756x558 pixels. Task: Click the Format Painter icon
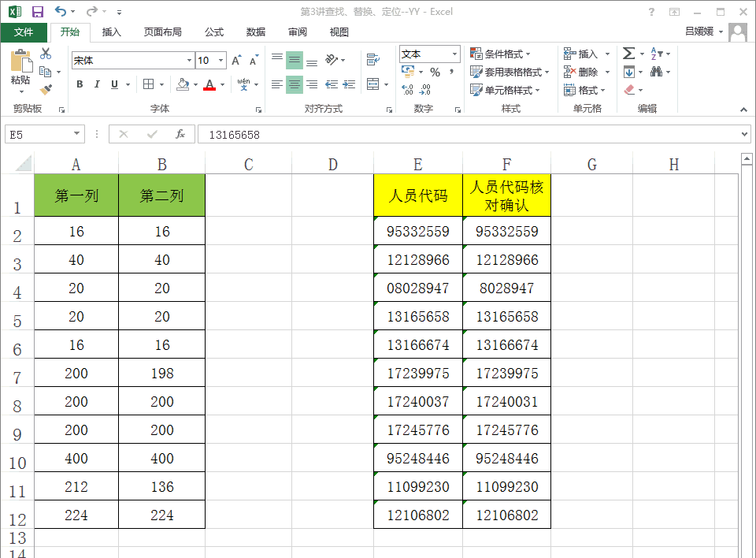click(x=45, y=89)
